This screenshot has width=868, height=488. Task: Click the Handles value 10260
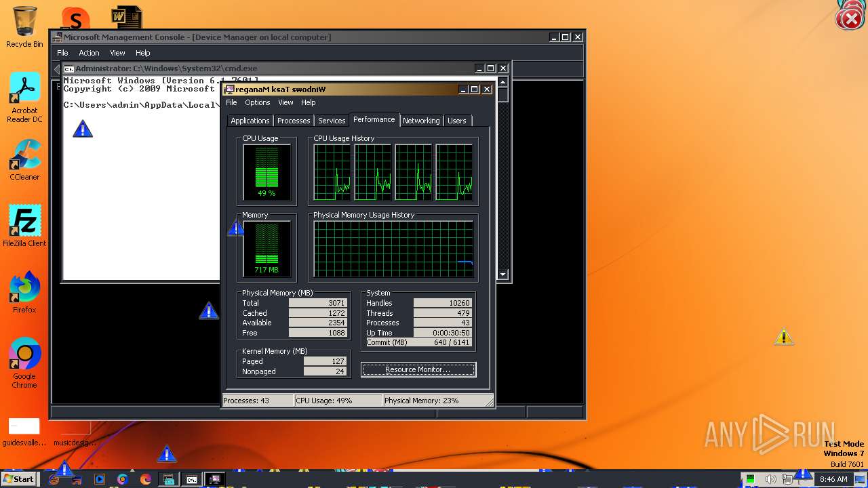(442, 303)
